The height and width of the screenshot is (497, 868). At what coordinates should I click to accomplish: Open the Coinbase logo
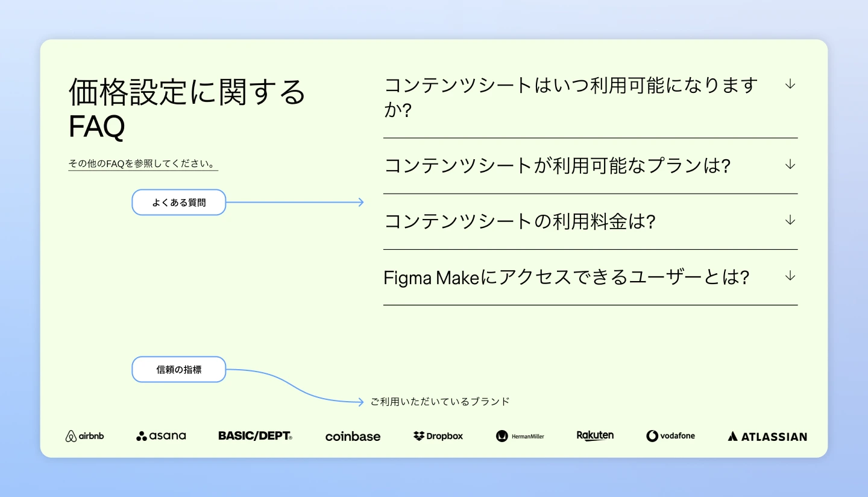353,436
